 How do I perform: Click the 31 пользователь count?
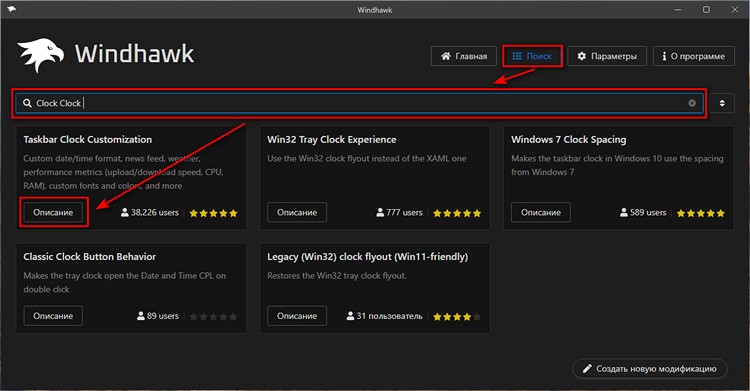[385, 316]
